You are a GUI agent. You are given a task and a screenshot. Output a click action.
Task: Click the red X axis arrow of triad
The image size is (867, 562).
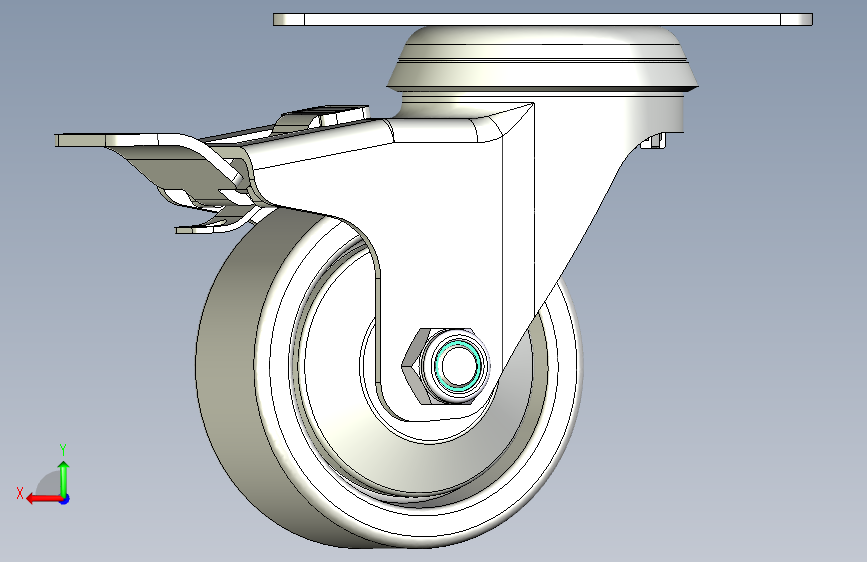coord(43,499)
